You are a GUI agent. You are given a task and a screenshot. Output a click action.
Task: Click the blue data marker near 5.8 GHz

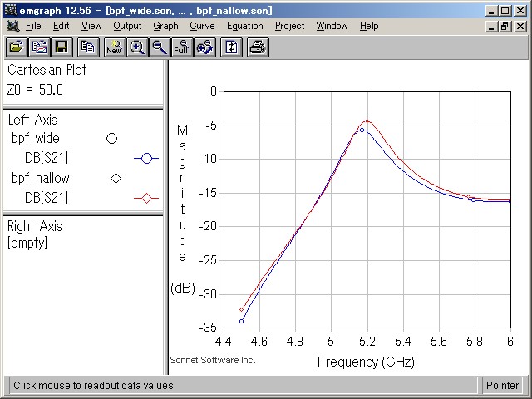(x=474, y=199)
